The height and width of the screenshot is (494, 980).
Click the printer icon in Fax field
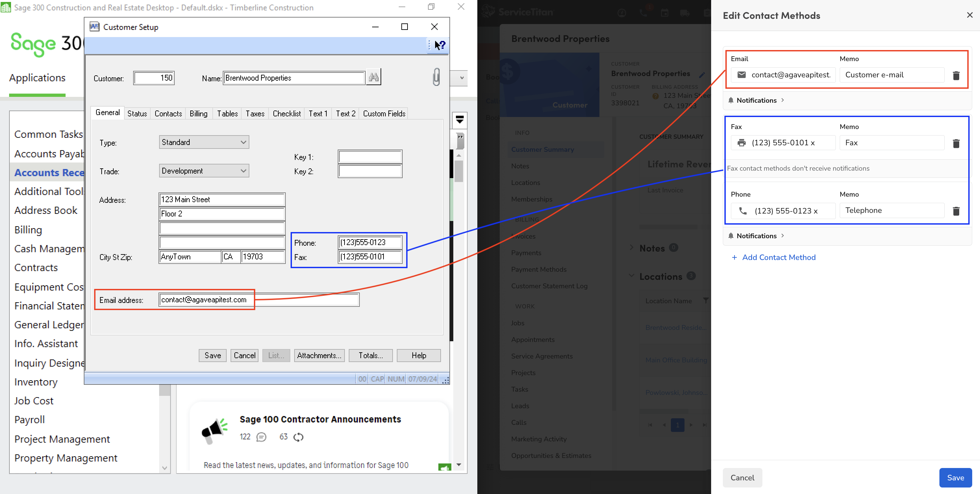pyautogui.click(x=741, y=143)
